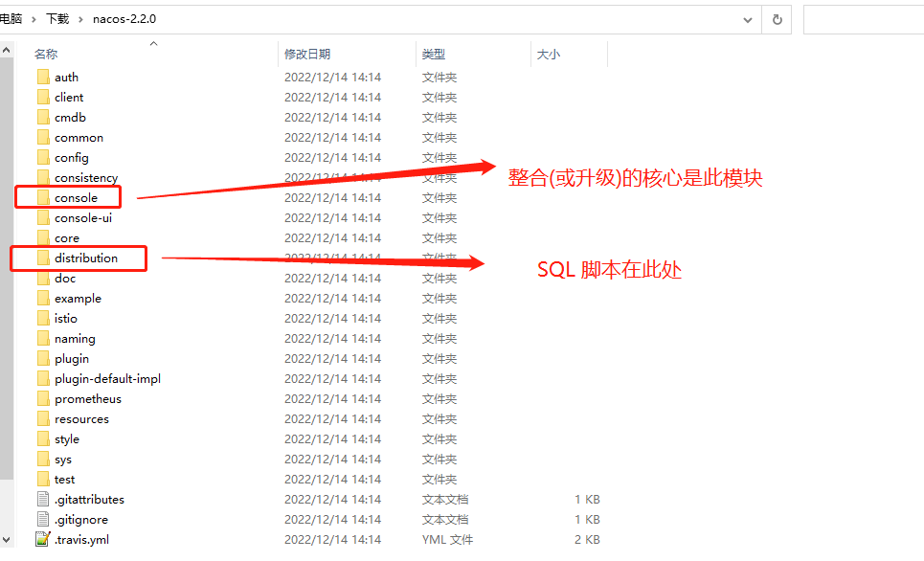Click the style folder icon
The height and width of the screenshot is (561, 924).
pyautogui.click(x=43, y=439)
